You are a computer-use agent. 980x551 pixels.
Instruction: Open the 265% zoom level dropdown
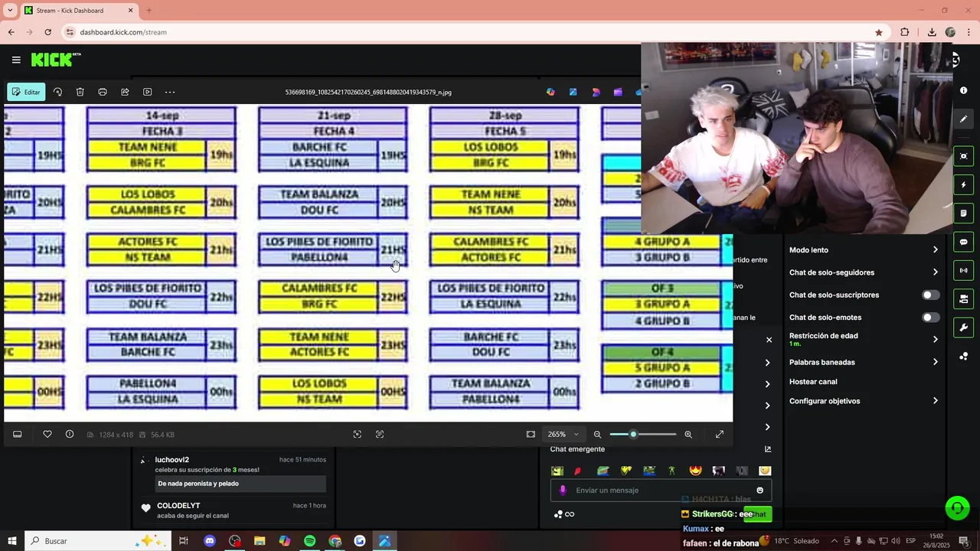click(563, 434)
